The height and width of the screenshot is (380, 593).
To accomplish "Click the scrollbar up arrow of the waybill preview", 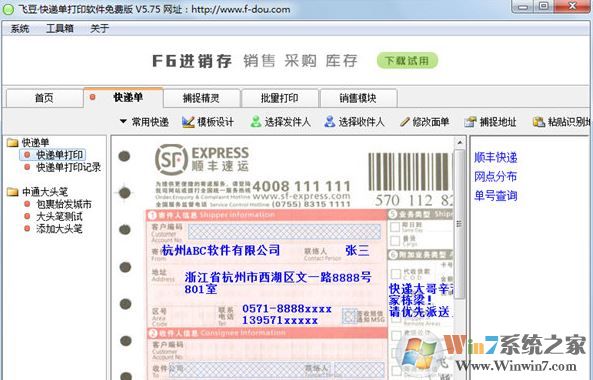I will 459,143.
